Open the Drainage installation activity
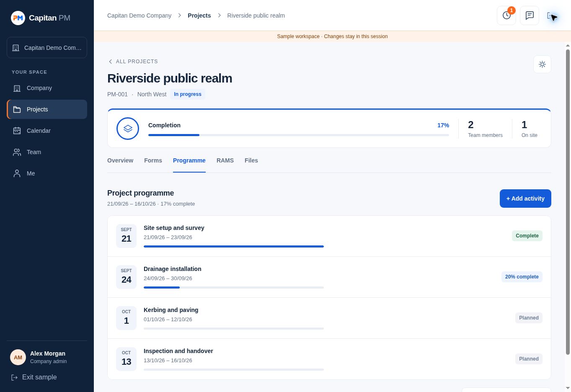The width and height of the screenshot is (571, 392). (x=329, y=277)
